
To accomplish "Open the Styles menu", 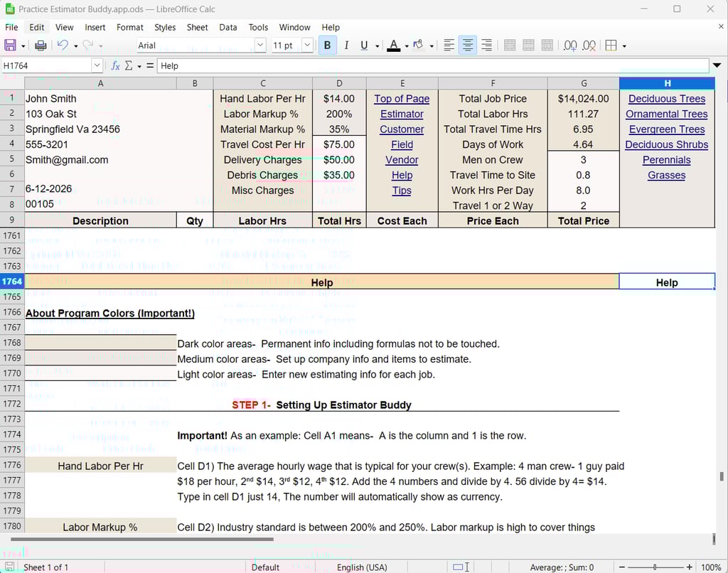I will tap(164, 27).
